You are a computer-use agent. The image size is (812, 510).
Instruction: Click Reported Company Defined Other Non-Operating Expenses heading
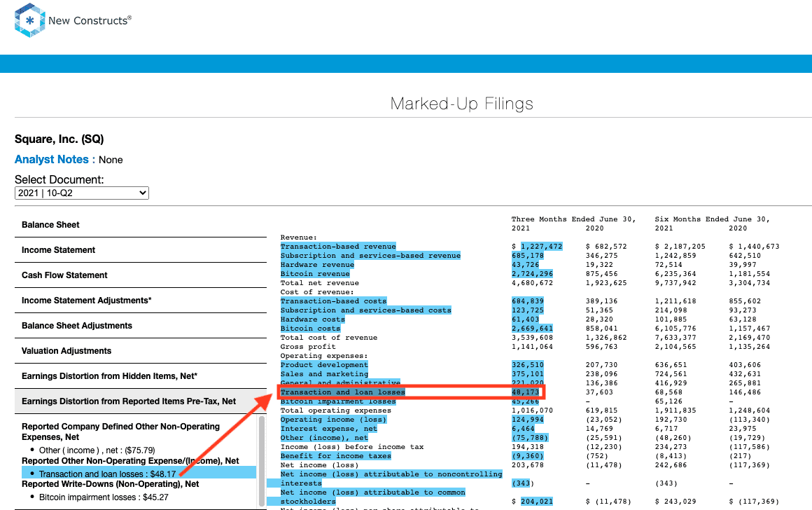(120, 432)
